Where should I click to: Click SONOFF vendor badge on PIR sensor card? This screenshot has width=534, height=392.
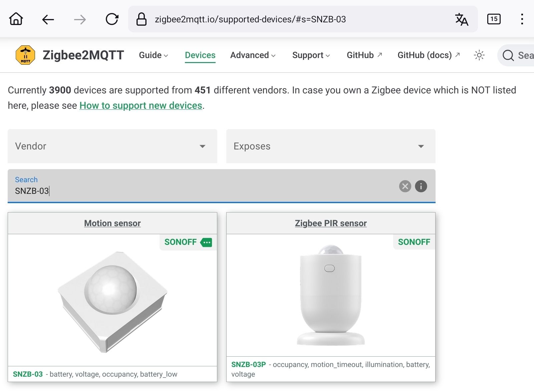[x=414, y=242]
